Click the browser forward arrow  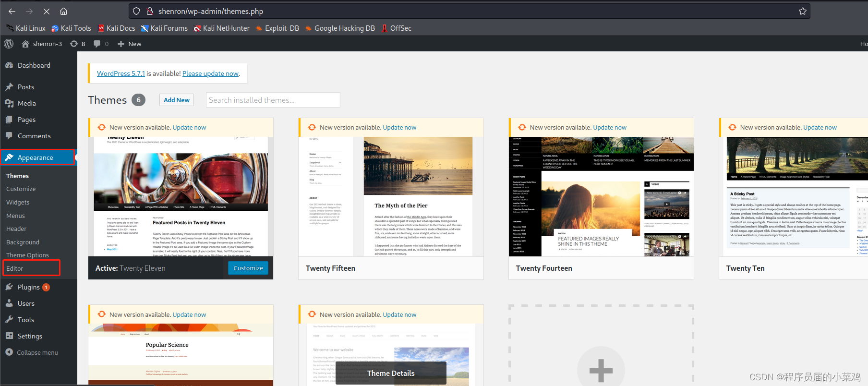[29, 11]
